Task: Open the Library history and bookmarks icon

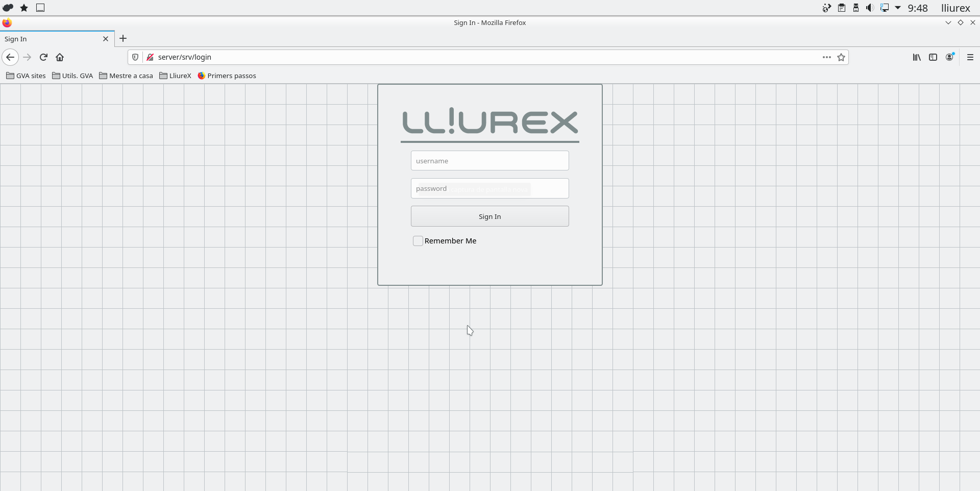Action: tap(917, 57)
